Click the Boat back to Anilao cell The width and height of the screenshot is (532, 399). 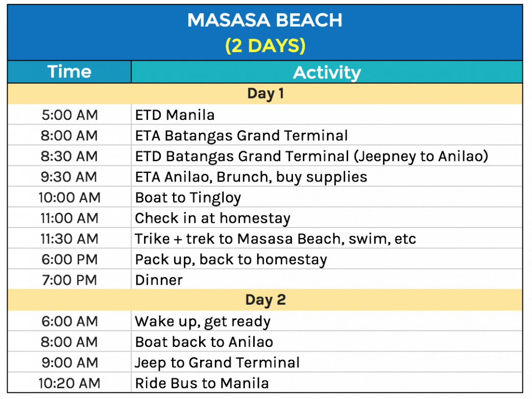point(204,342)
